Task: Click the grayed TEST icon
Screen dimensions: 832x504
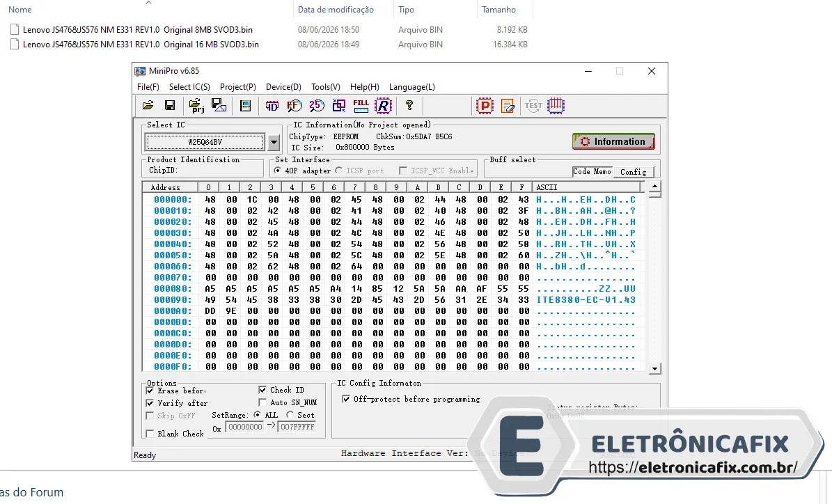Action: pyautogui.click(x=533, y=106)
